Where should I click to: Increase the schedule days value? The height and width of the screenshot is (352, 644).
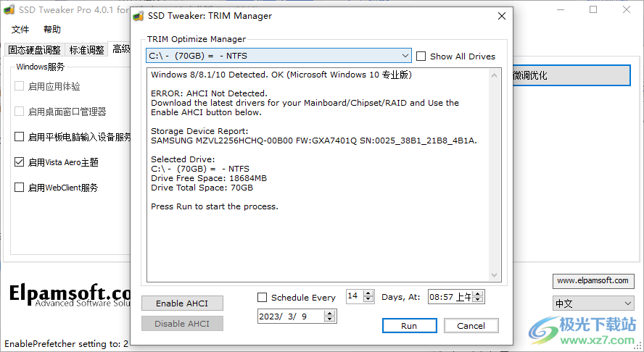(x=369, y=293)
